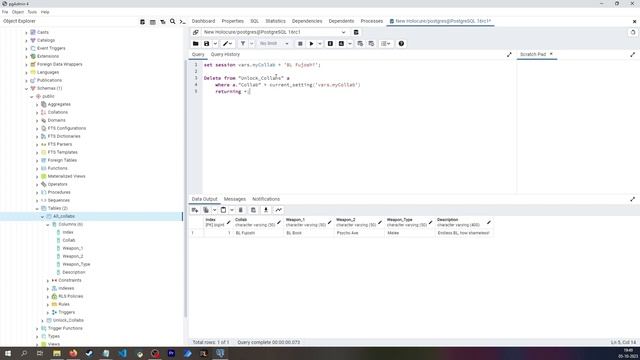Screen dimensions: 640x360
Task: Click the Paste clipboard icon in Data Output
Action: coord(223,210)
